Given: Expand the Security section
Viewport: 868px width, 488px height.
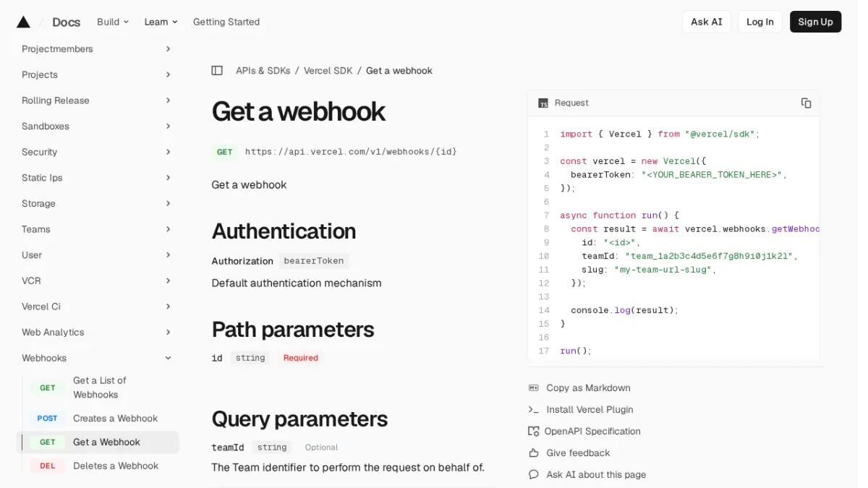Looking at the screenshot, I should (x=97, y=152).
